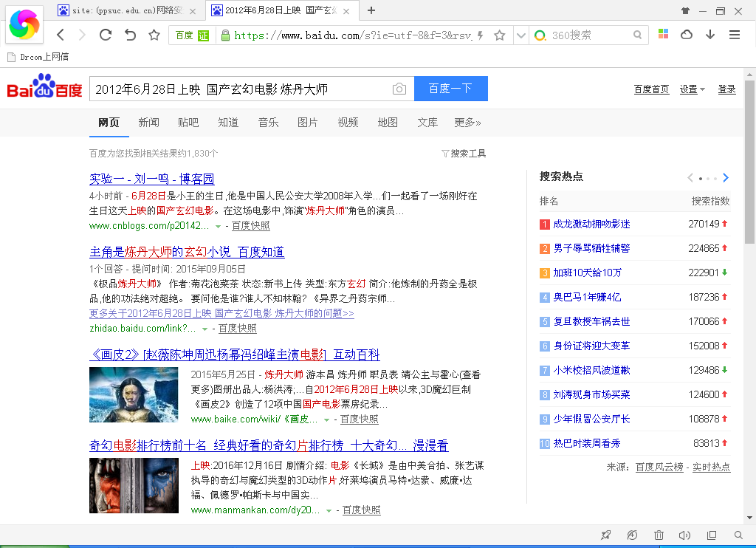This screenshot has width=756, height=548.
Task: Open the 百度首页 link
Action: [x=651, y=89]
